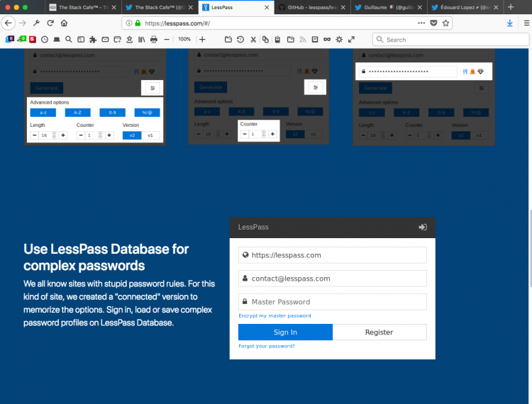Open the page actions three-dot menu
The width and height of the screenshot is (532, 404).
[x=421, y=23]
